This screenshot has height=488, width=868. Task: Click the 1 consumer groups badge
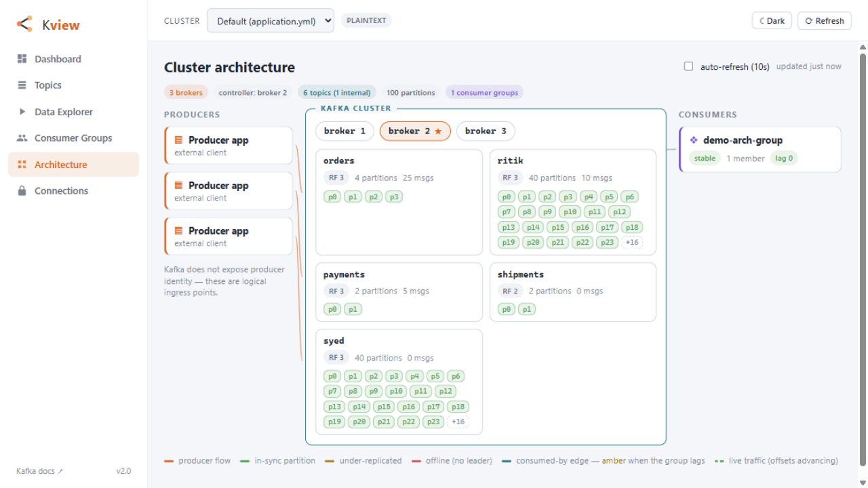[484, 93]
